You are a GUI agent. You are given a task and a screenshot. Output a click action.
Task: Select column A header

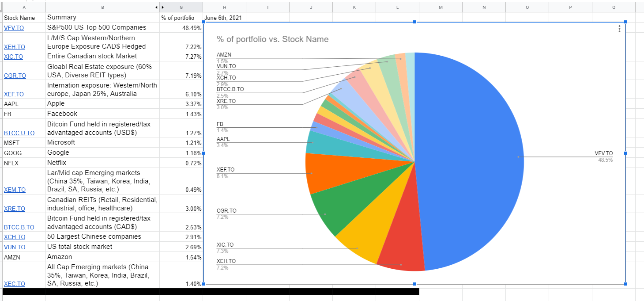click(24, 7)
